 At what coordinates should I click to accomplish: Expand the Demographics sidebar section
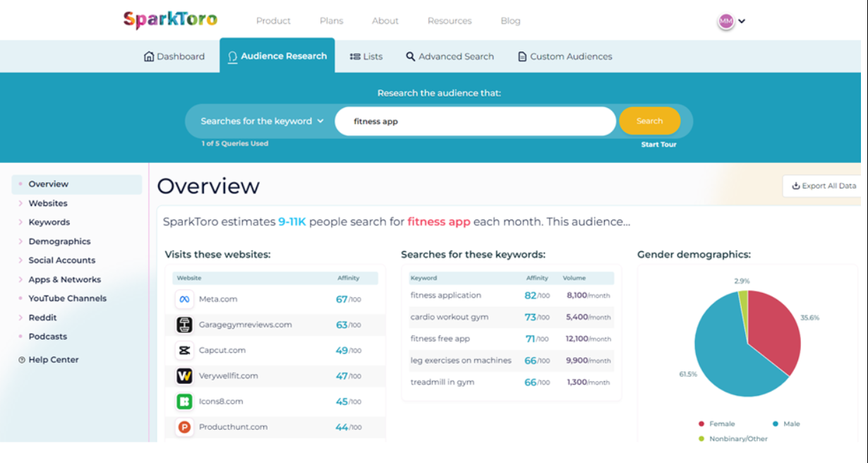pos(59,241)
